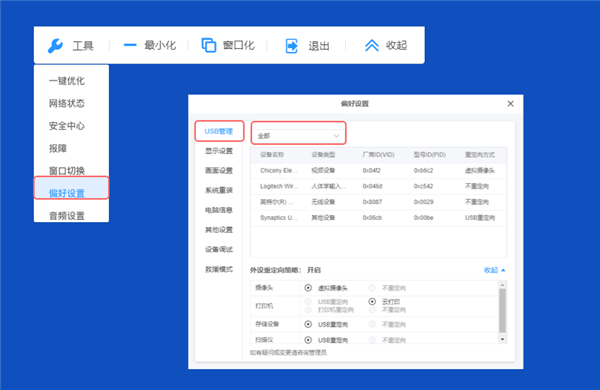The height and width of the screenshot is (390, 600).
Task: Select USB重定向 radio for 存储设备
Action: (308, 324)
